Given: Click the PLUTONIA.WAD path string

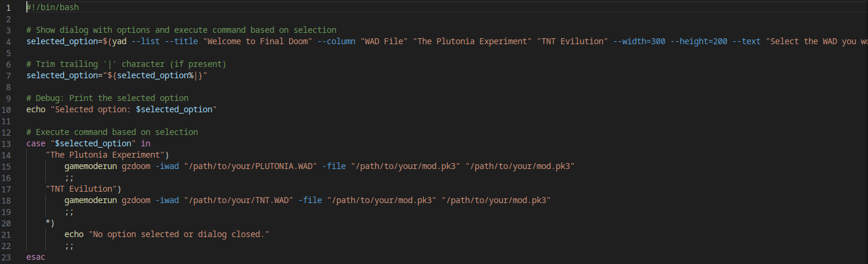Looking at the screenshot, I should click(250, 166).
